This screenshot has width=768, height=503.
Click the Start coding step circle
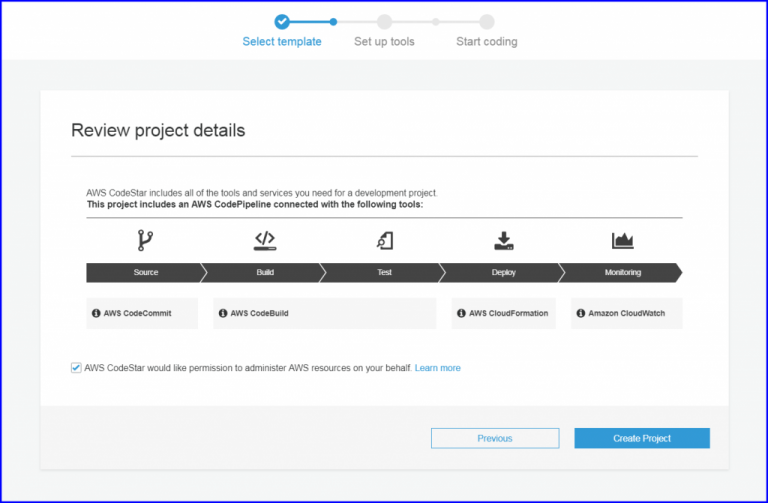coord(487,22)
